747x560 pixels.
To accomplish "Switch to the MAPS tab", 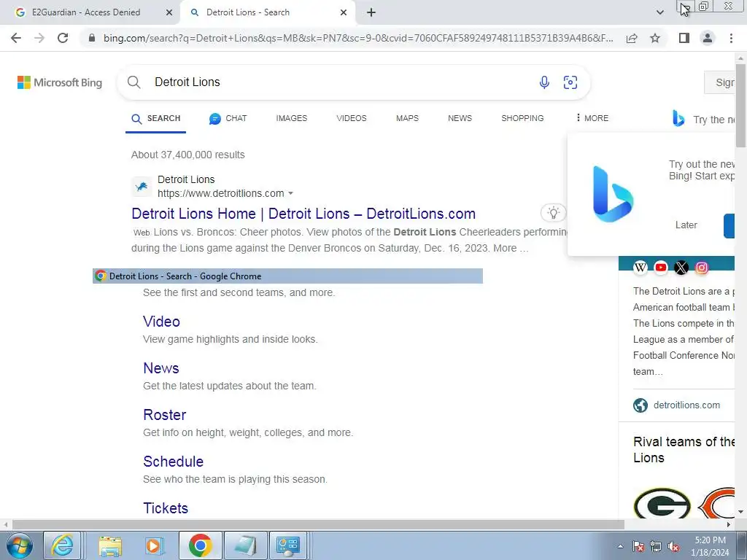I will pyautogui.click(x=407, y=119).
